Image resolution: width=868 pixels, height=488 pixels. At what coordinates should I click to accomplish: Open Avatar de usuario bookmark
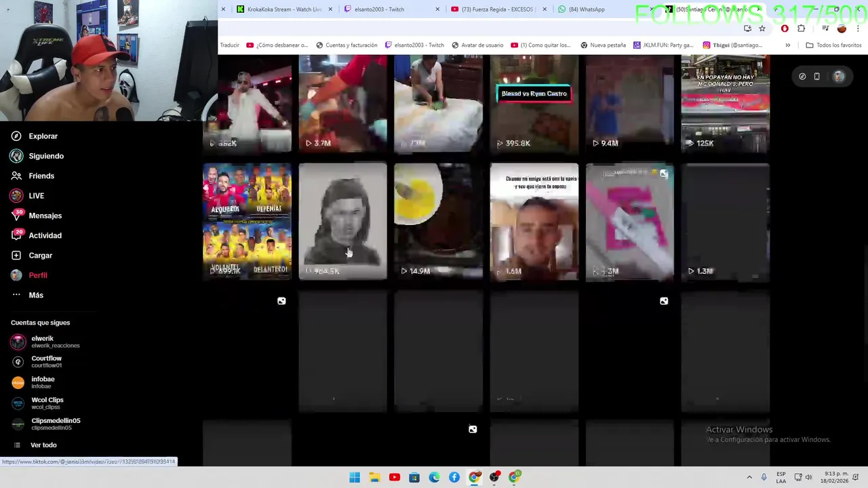pyautogui.click(x=477, y=45)
